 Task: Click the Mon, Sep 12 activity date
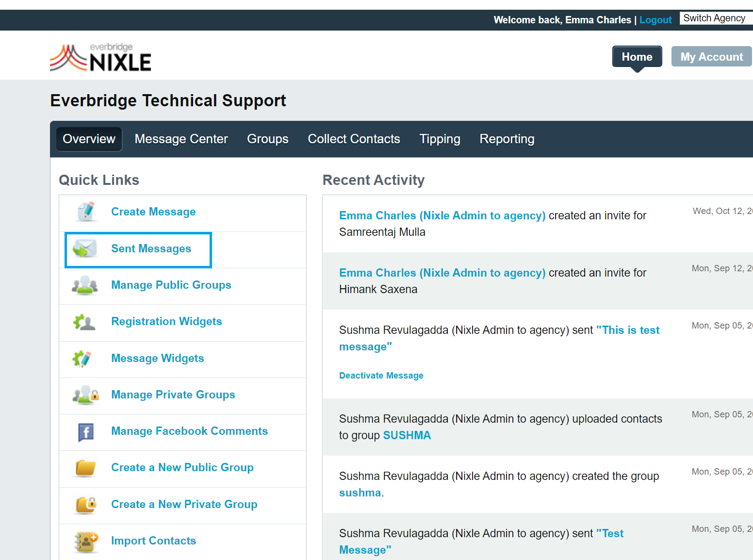point(722,268)
